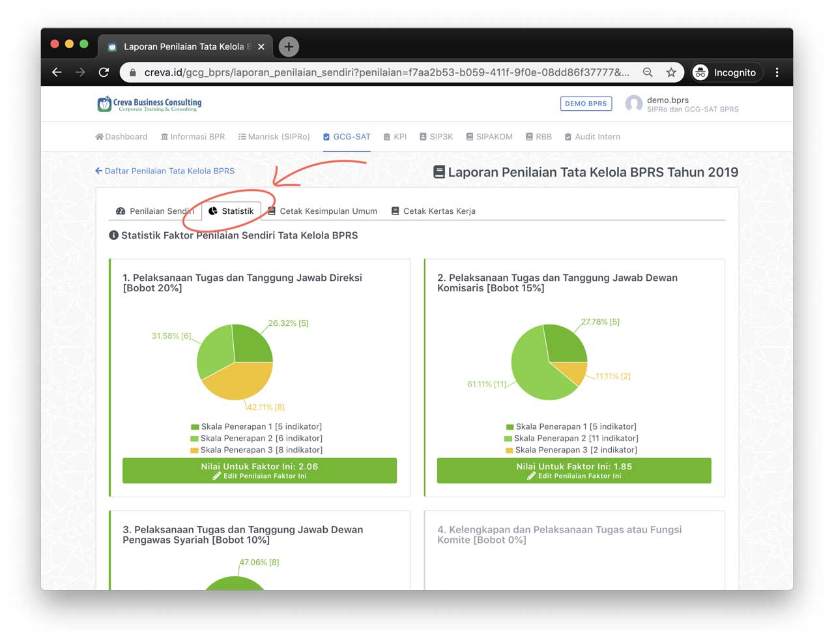The height and width of the screenshot is (644, 834).
Task: Click the book icon before Laporan Penilaian title
Action: pos(439,172)
